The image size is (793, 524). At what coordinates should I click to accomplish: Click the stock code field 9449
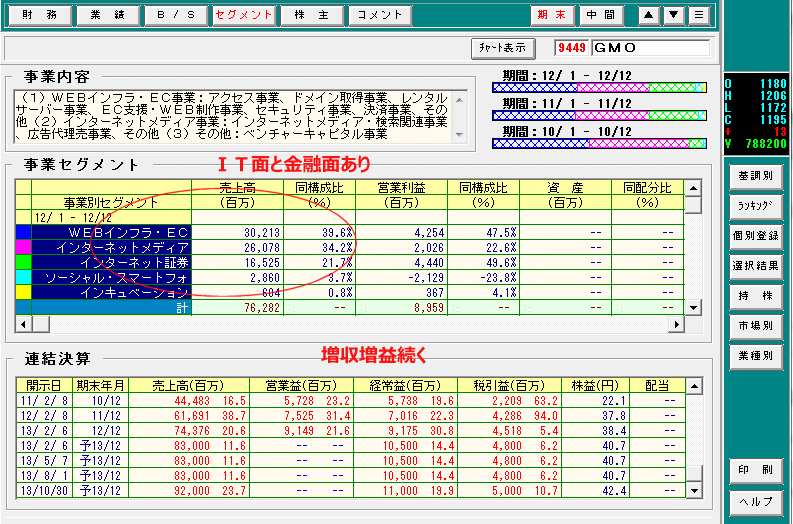(x=572, y=48)
